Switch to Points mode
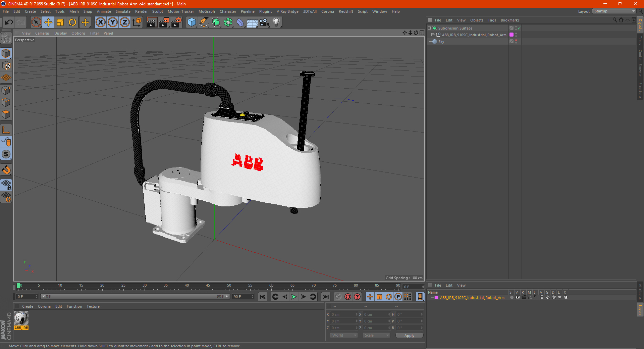This screenshot has height=349, width=644. (6, 90)
